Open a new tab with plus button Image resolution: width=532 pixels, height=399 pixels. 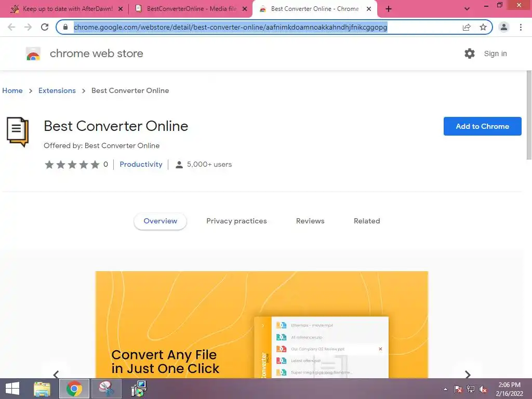pyautogui.click(x=389, y=9)
